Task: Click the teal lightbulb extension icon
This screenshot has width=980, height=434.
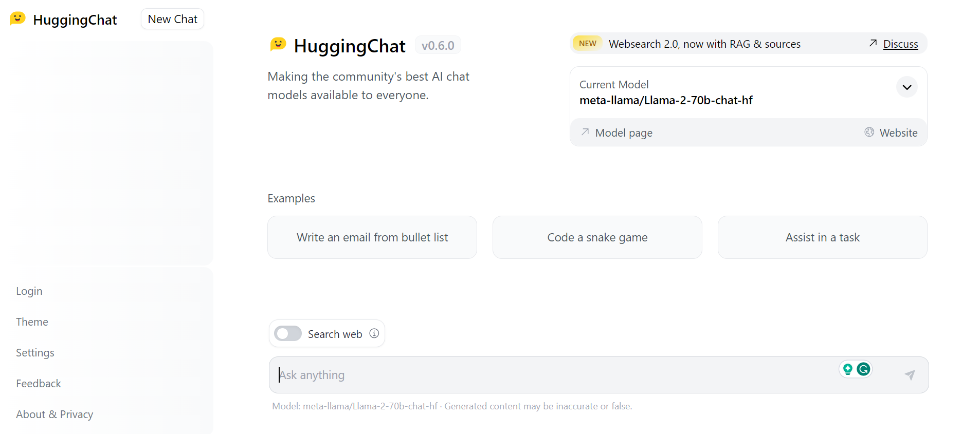Action: pyautogui.click(x=848, y=369)
